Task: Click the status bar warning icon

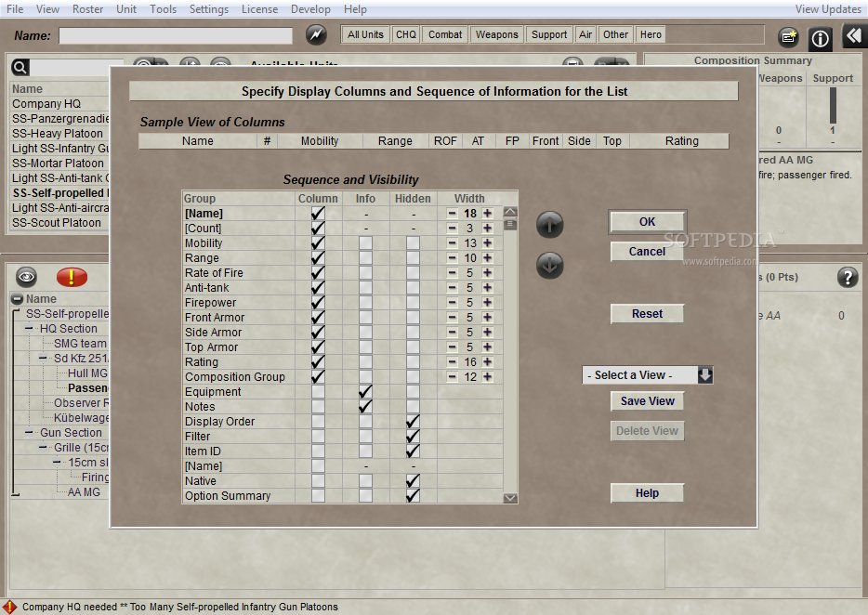Action: point(9,607)
